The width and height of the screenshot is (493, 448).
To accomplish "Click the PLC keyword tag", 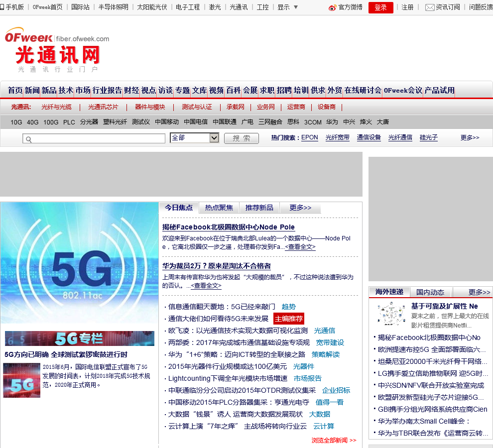I will (69, 122).
